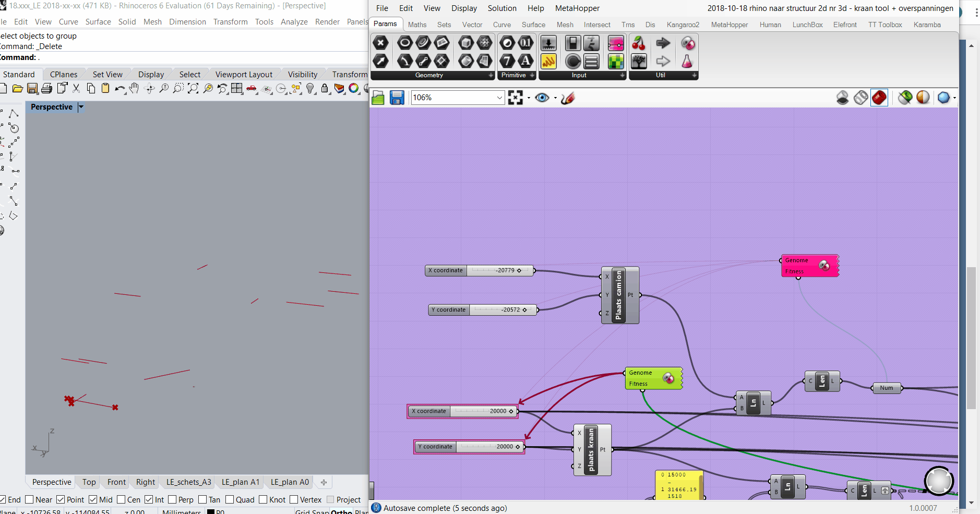Open dropdown arrow next to blue preview sphere
980x514 pixels.
(954, 98)
